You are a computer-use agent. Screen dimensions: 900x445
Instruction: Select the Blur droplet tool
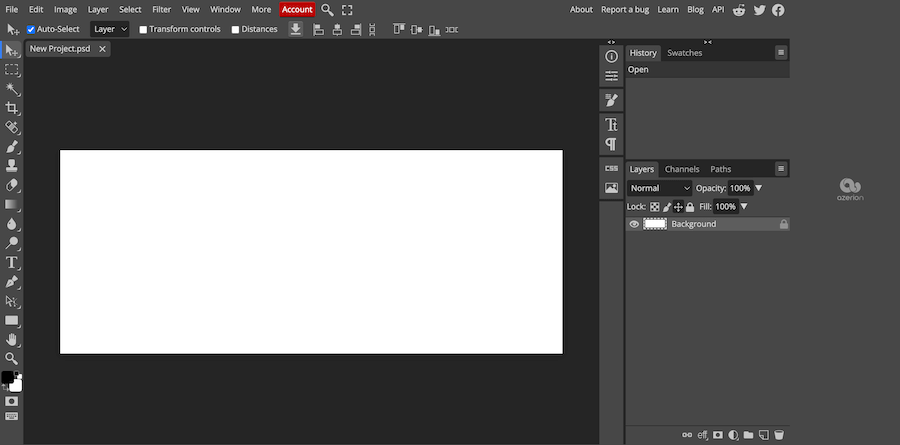tap(11, 224)
